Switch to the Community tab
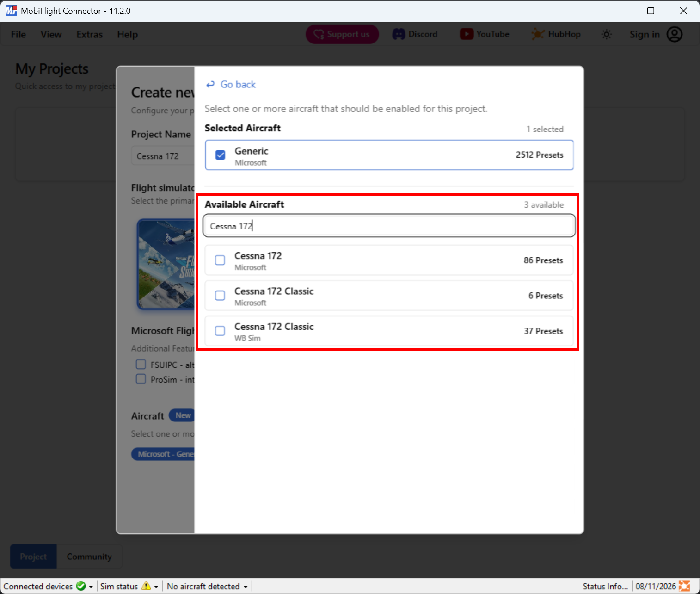700x594 pixels. tap(89, 557)
